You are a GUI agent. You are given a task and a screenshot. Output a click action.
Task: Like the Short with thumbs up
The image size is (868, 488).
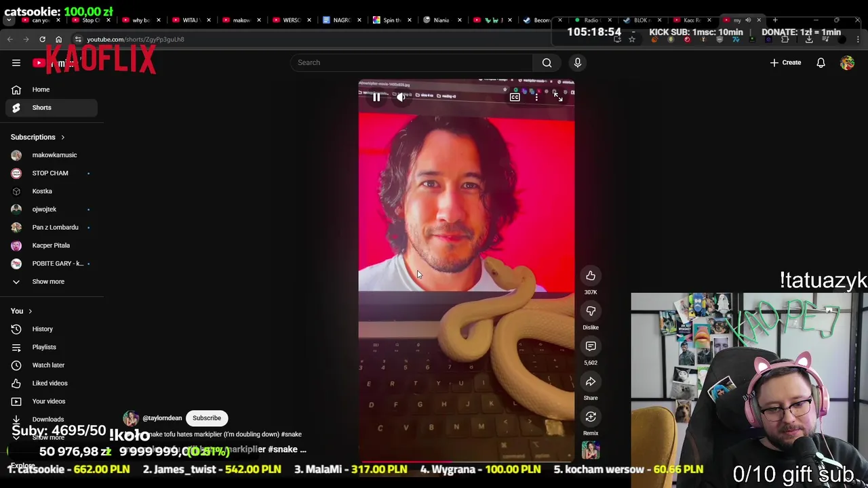[x=591, y=275]
